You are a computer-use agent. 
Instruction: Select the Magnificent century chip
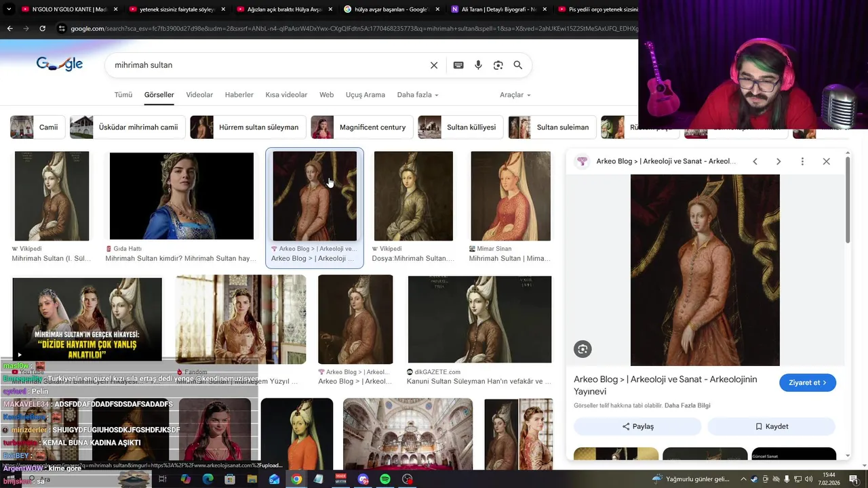coord(361,127)
